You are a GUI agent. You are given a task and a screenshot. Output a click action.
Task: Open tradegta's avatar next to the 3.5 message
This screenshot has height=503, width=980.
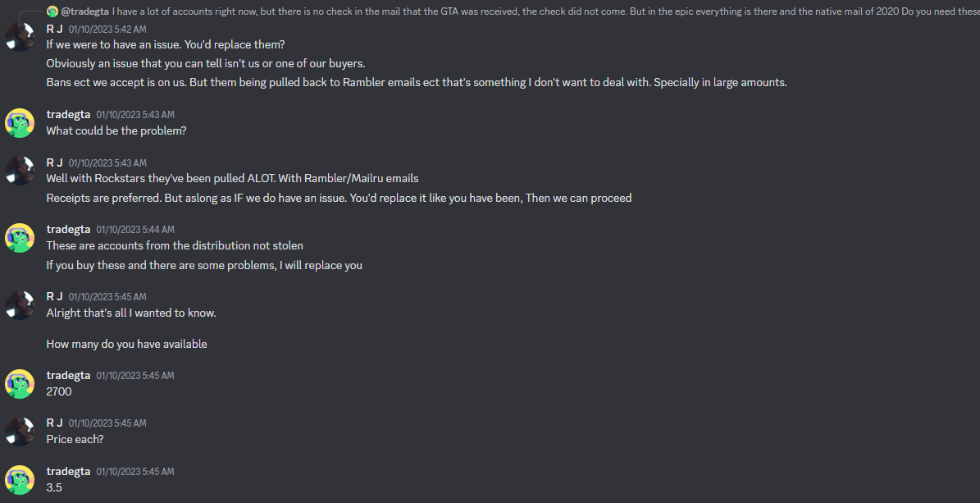click(x=20, y=479)
